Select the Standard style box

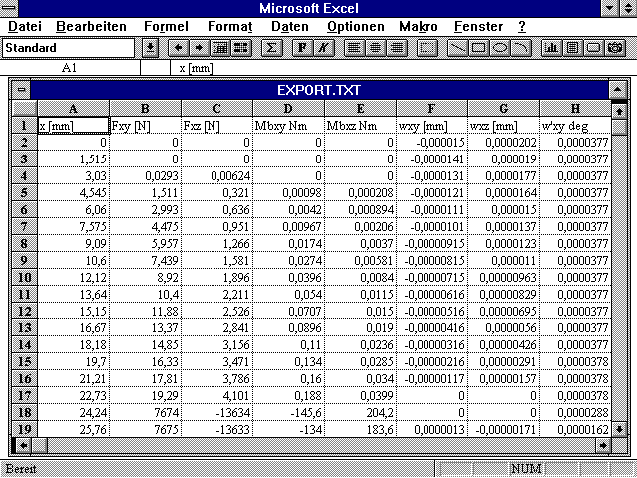pos(68,48)
